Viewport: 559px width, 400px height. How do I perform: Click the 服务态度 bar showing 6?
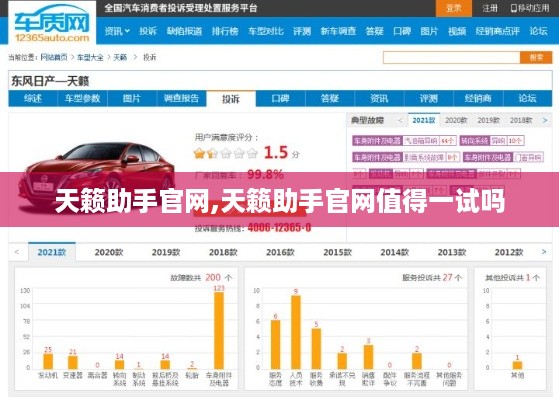pos(275,344)
